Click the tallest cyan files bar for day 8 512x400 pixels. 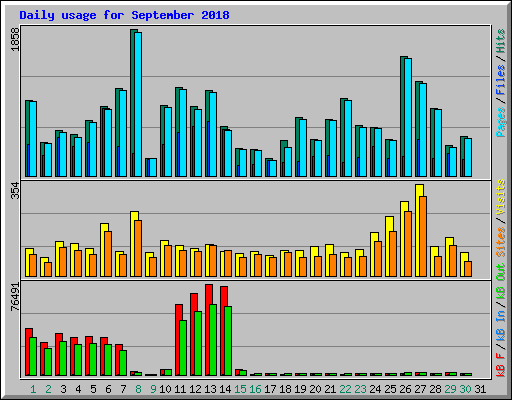pos(138,104)
